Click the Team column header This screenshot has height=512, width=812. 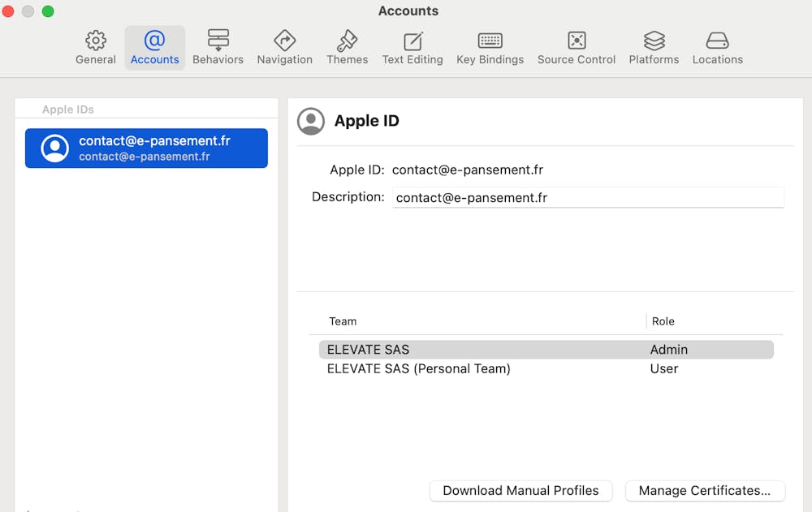[x=343, y=321]
